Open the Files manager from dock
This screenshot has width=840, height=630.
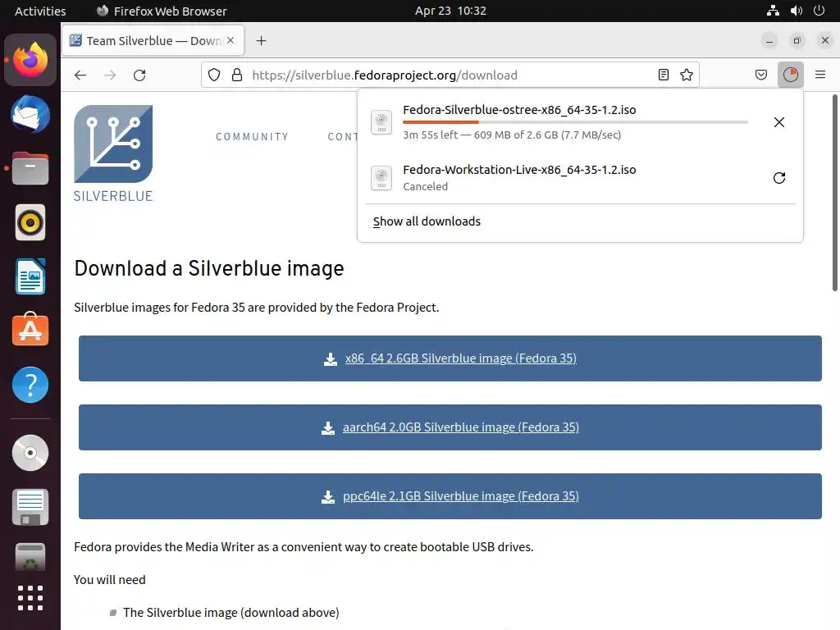pyautogui.click(x=30, y=168)
